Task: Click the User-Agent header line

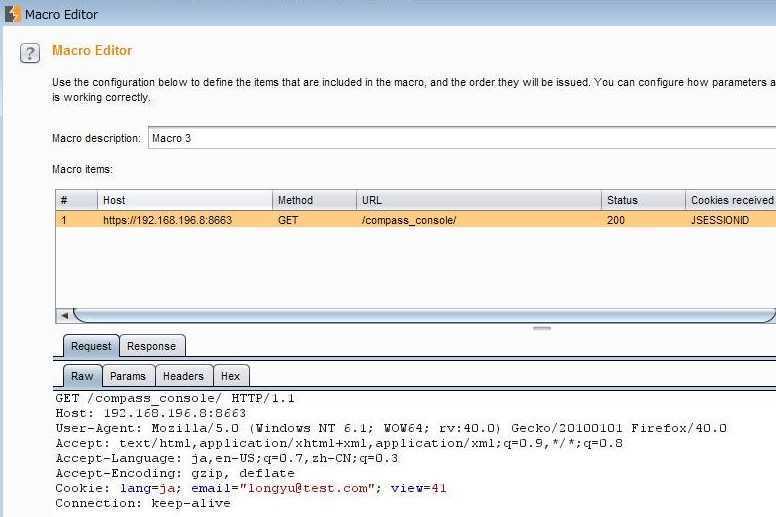Action: (391, 428)
